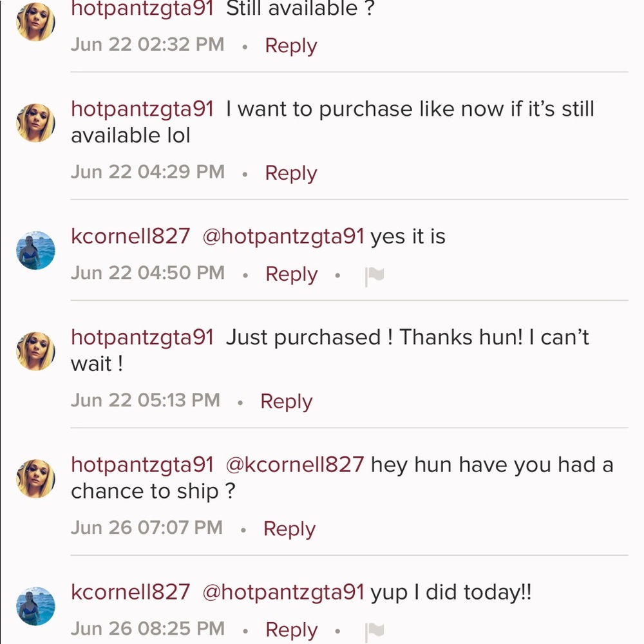This screenshot has height=644, width=644.
Task: Reply to "I want to purchase" comment
Action: (x=290, y=172)
